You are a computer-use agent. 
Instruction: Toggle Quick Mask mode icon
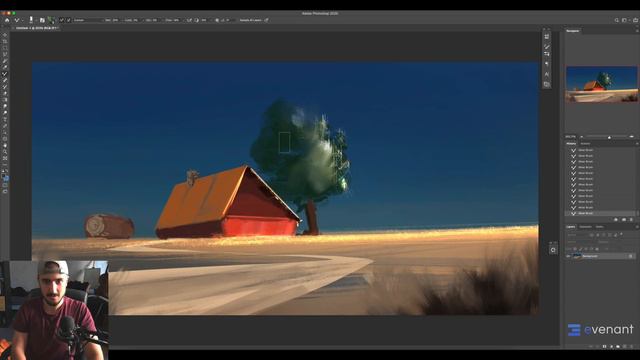pos(5,185)
